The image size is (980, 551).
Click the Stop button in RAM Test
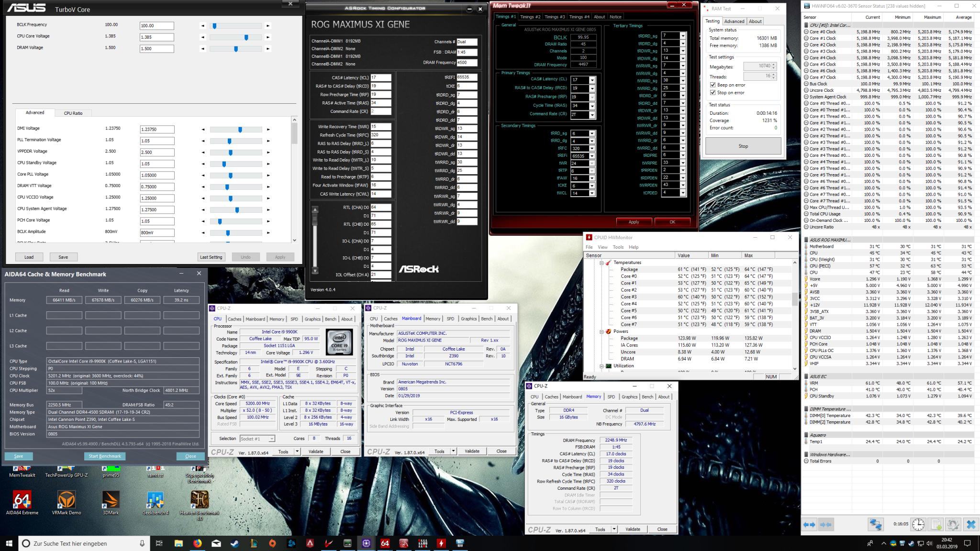[743, 146]
